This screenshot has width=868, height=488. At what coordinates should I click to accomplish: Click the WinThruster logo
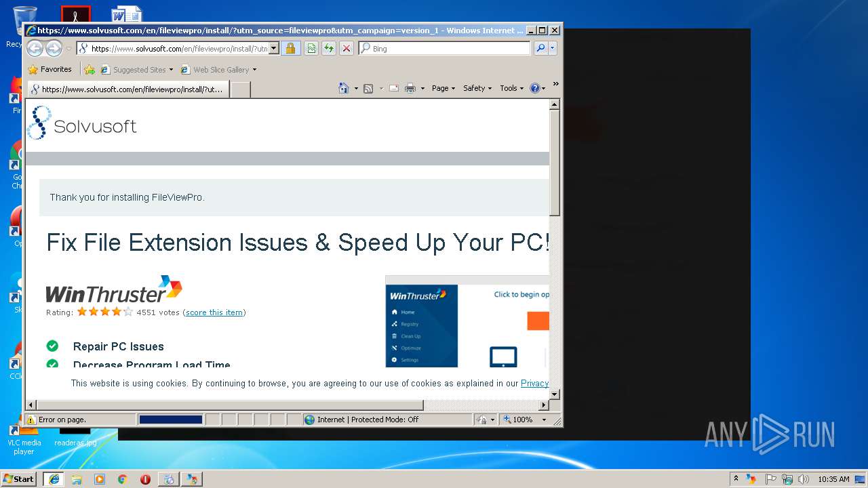click(x=114, y=289)
